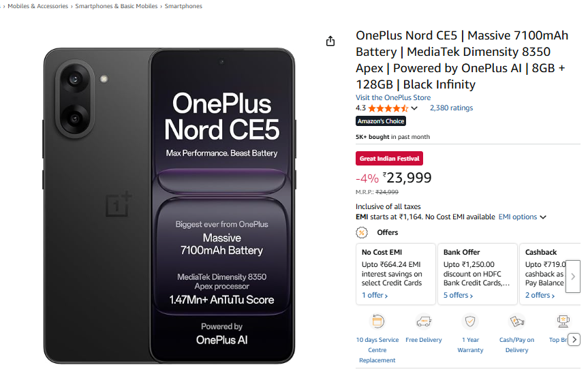This screenshot has height=378, width=588.
Task: Click the share icon beside product image
Action: 330,42
